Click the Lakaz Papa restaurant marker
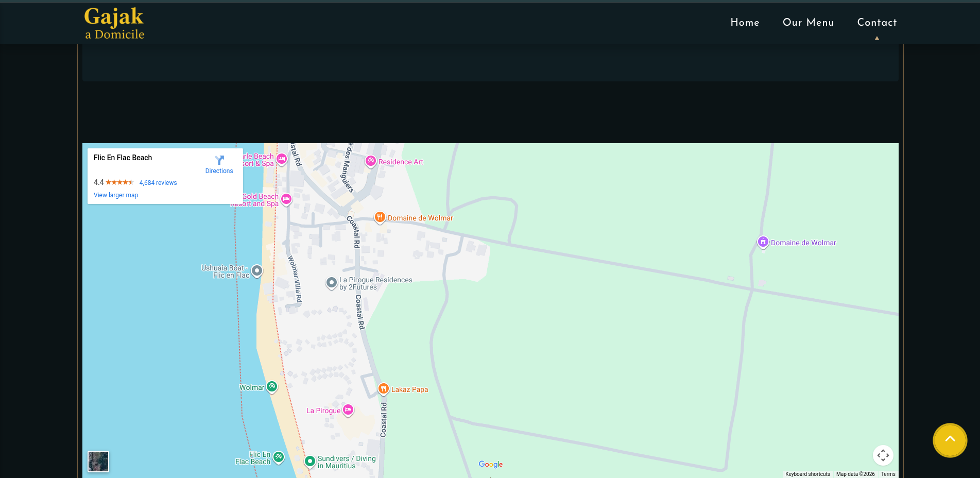The width and height of the screenshot is (980, 478). [x=383, y=389]
